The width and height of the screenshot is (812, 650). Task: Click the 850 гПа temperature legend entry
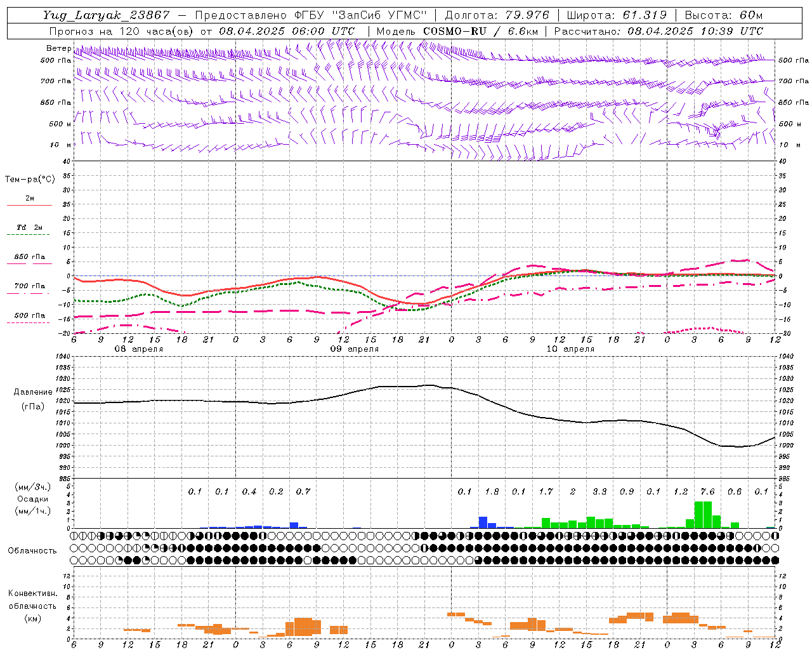(x=30, y=257)
